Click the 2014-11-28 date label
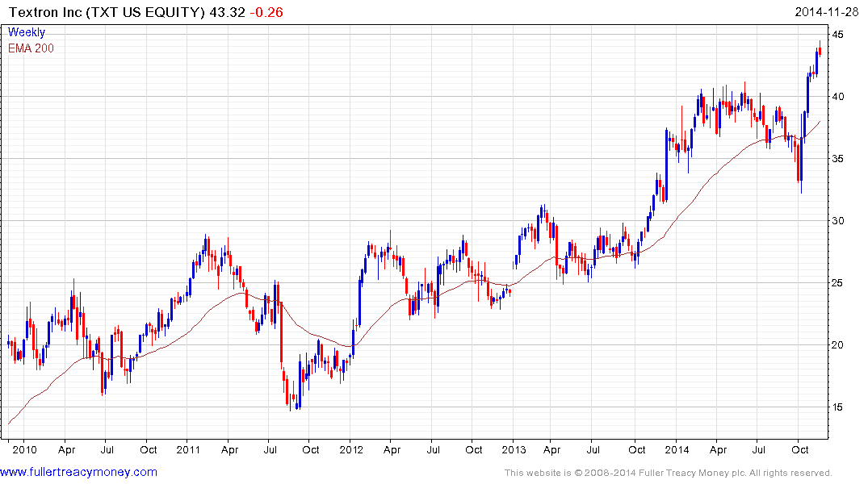This screenshot has height=484, width=868. pos(827,12)
